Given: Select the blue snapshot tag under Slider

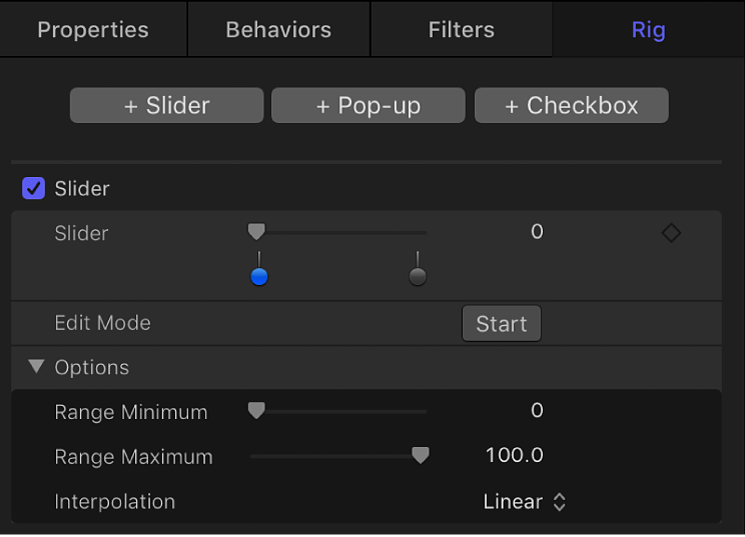Looking at the screenshot, I should pos(259,277).
